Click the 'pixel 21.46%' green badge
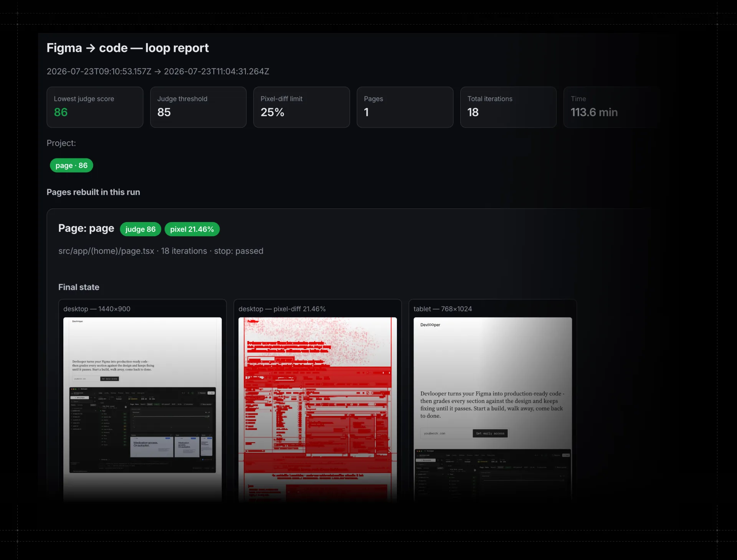 pyautogui.click(x=192, y=229)
